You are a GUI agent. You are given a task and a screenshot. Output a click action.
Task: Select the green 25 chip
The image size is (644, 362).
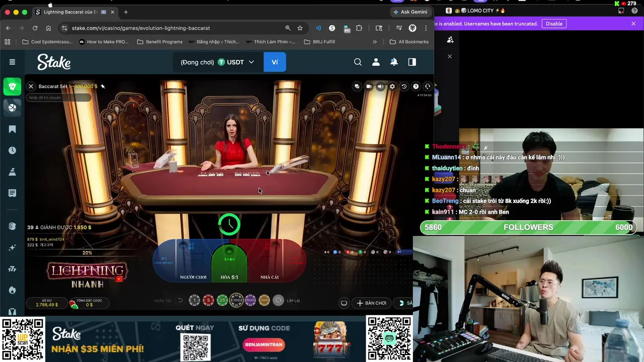tap(222, 301)
